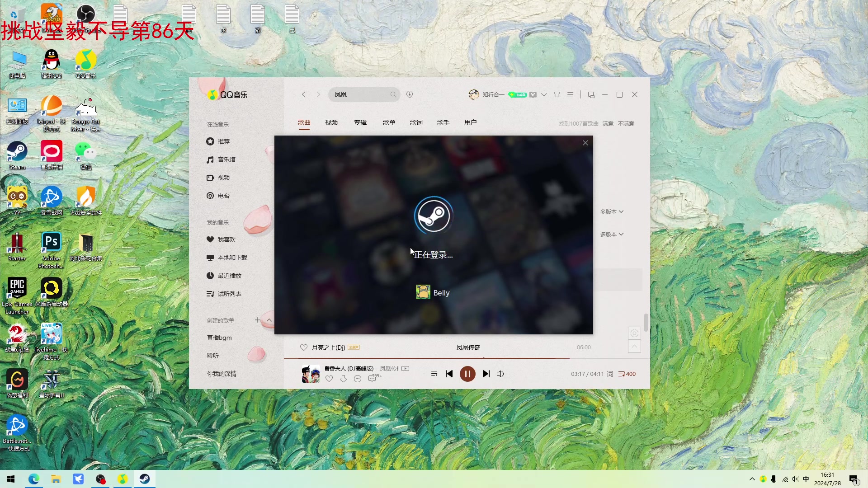Click the lyrics 词 toggle button
The width and height of the screenshot is (868, 488).
[610, 374]
